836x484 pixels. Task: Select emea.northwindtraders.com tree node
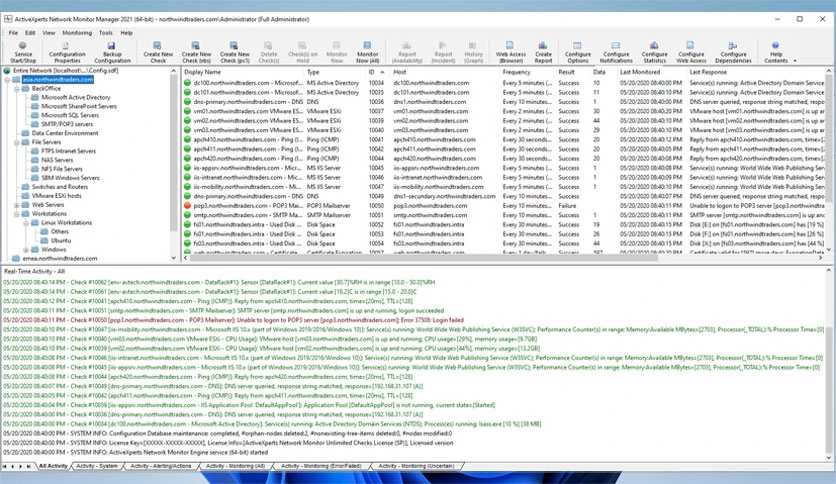click(x=60, y=259)
